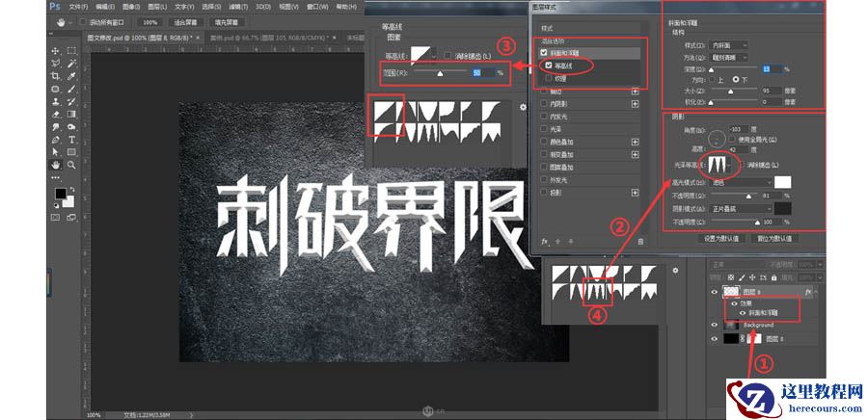Viewport: 868px width, 420px height.
Task: Select the Lasso tool
Action: (x=55, y=64)
